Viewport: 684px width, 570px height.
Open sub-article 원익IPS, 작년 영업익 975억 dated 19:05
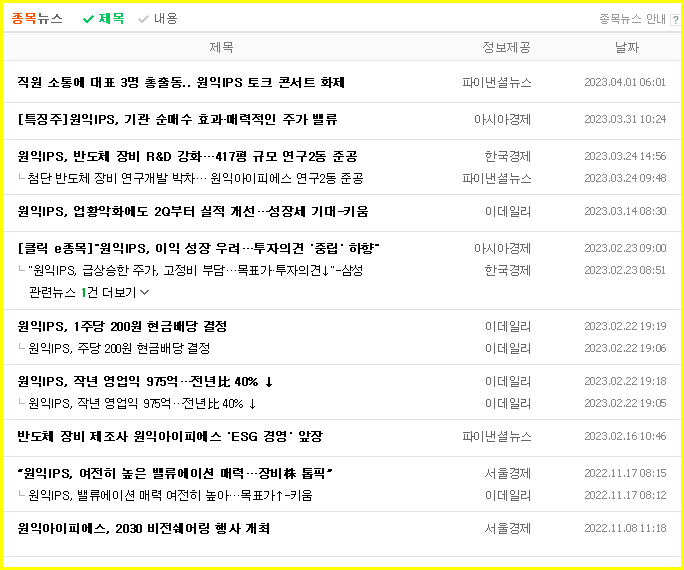(142, 403)
